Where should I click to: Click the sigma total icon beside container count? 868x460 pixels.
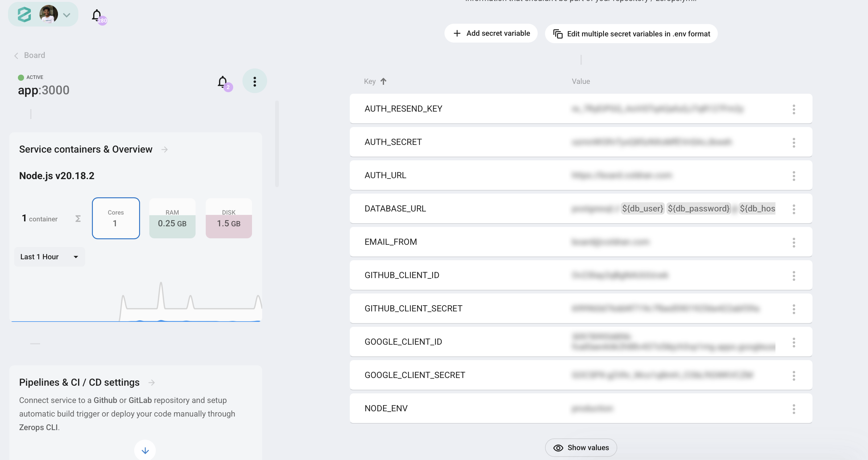[x=78, y=219]
